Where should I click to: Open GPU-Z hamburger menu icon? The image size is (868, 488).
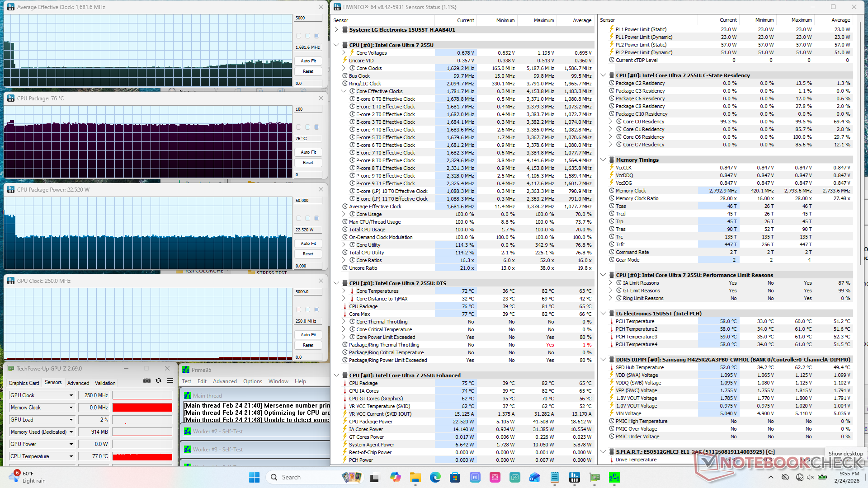point(170,381)
